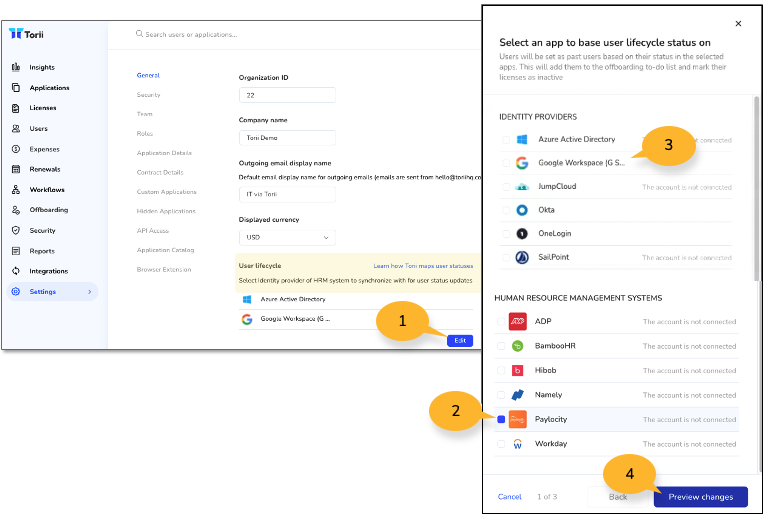Click the Renewals calendar icon
The height and width of the screenshot is (519, 763).
pyautogui.click(x=16, y=169)
